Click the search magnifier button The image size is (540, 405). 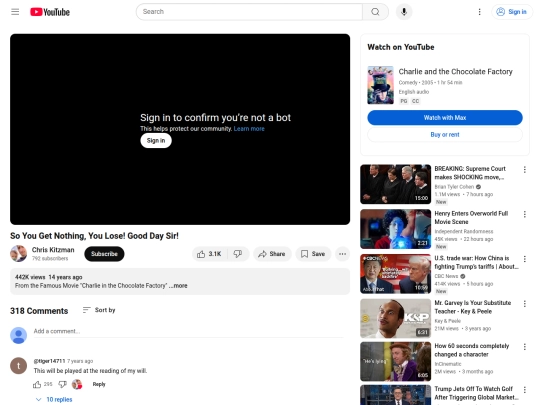pyautogui.click(x=375, y=12)
